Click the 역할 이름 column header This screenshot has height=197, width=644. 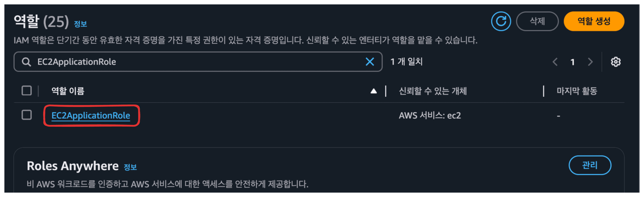point(67,91)
